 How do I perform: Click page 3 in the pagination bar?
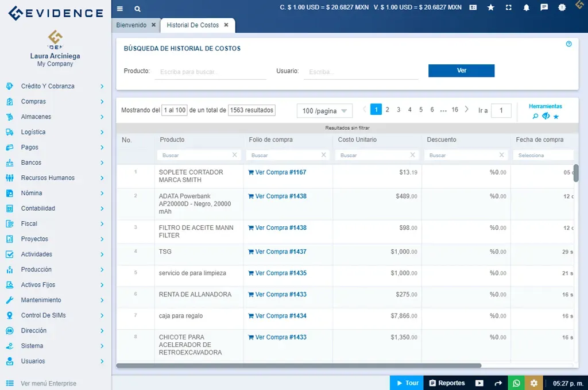(398, 109)
